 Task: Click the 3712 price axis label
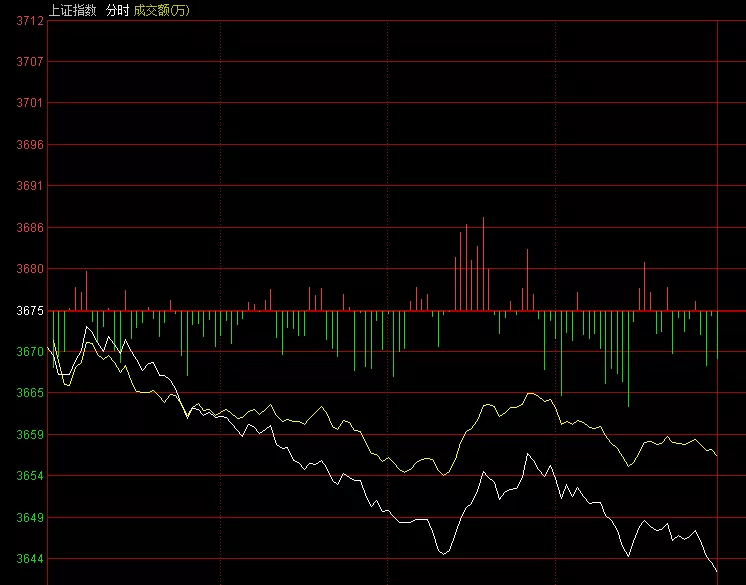(x=30, y=21)
